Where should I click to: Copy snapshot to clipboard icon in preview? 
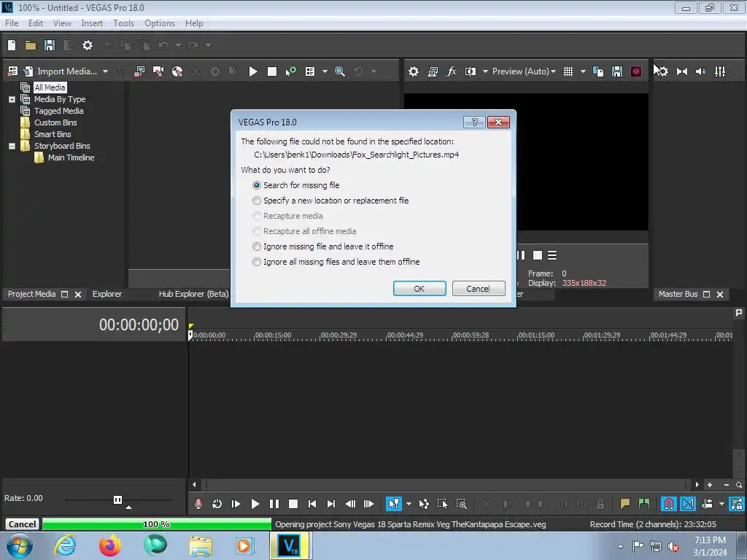pos(598,71)
